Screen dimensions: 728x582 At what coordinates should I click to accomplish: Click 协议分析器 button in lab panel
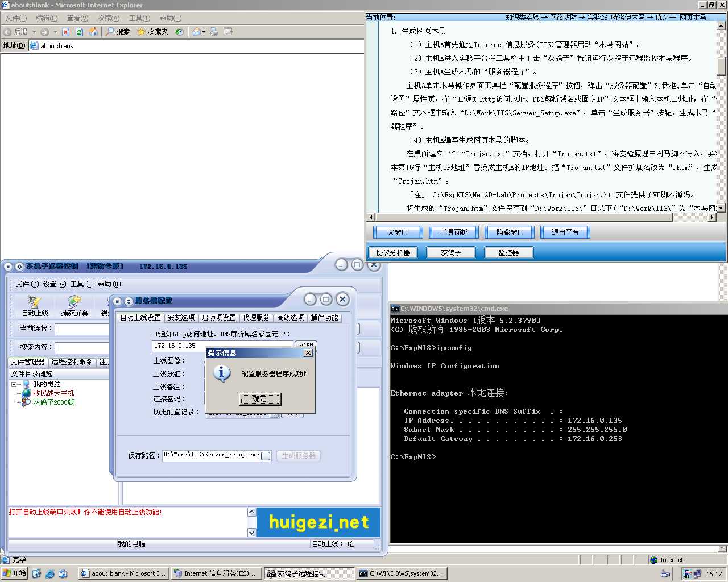pyautogui.click(x=393, y=252)
